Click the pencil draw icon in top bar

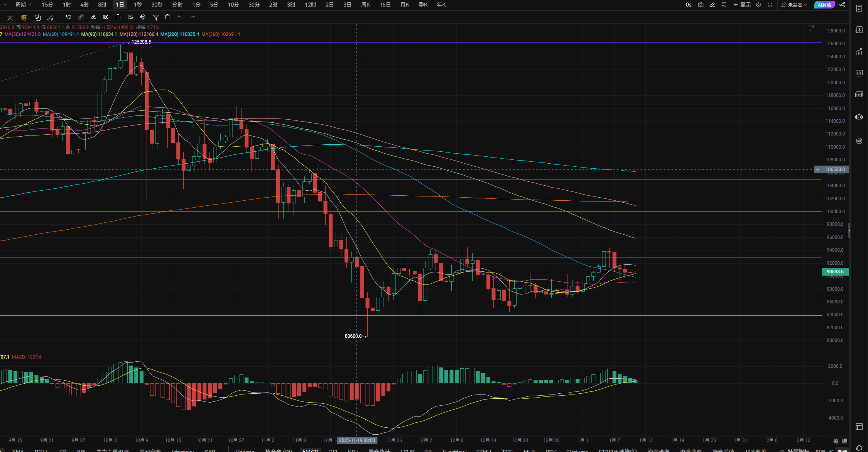[x=713, y=5]
